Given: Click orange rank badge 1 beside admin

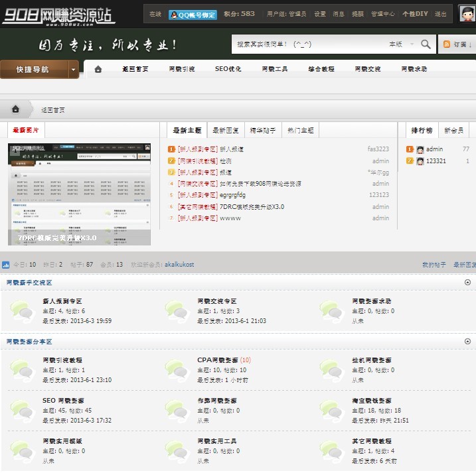Looking at the screenshot, I should (x=410, y=149).
